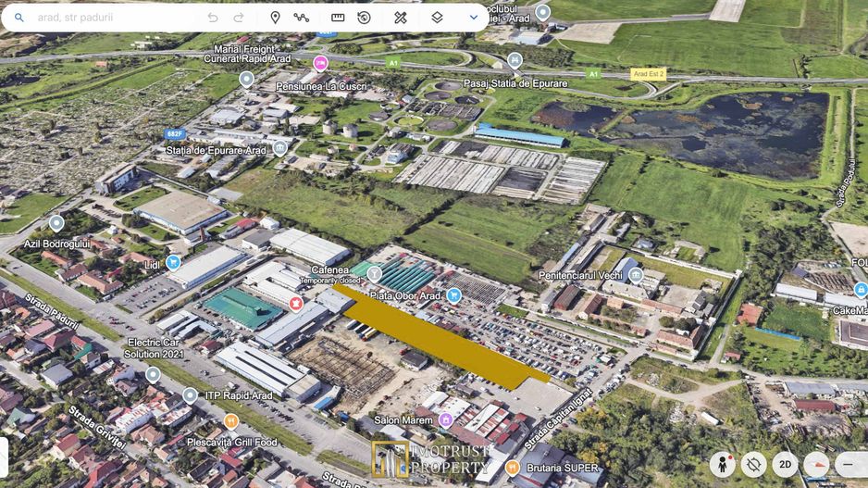This screenshot has height=488, width=868.
Task: Open the map style tools icon
Action: pyautogui.click(x=400, y=18)
